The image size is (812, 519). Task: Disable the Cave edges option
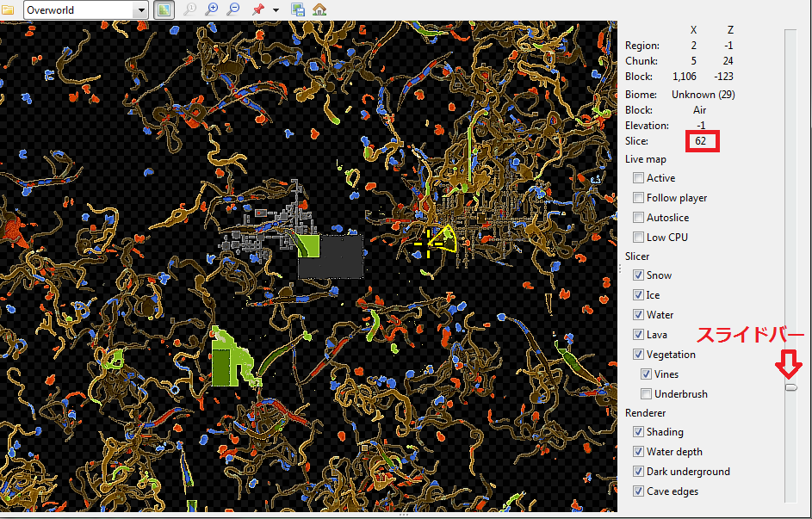coord(639,491)
